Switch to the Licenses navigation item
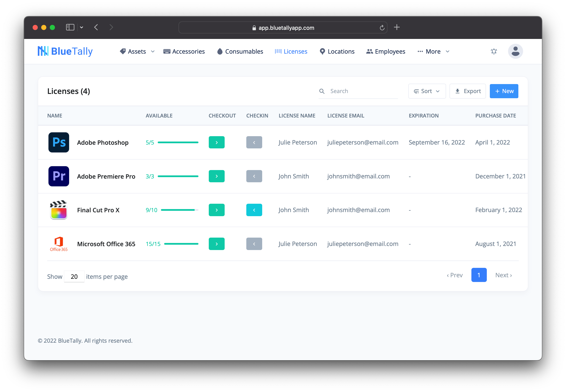The height and width of the screenshot is (392, 566). (x=295, y=51)
